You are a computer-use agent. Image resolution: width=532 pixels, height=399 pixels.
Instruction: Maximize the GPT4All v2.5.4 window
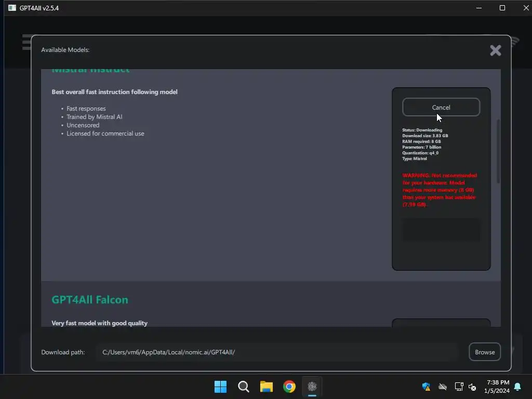coord(502,8)
